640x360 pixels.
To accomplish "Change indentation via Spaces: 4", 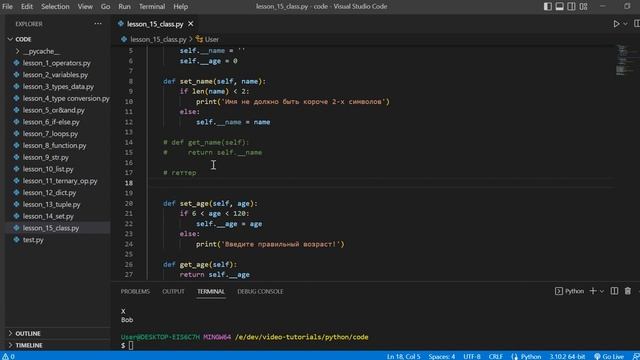I will coord(442,356).
